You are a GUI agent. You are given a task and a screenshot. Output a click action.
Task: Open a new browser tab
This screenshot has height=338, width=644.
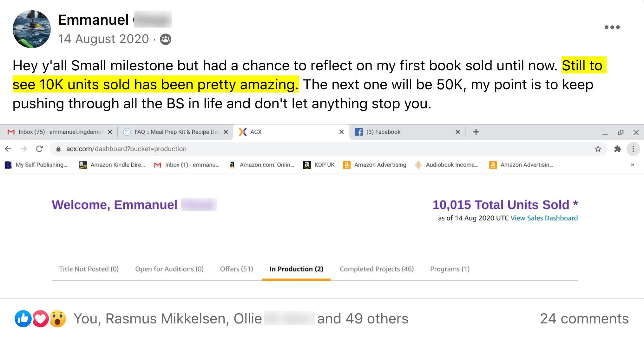[476, 132]
